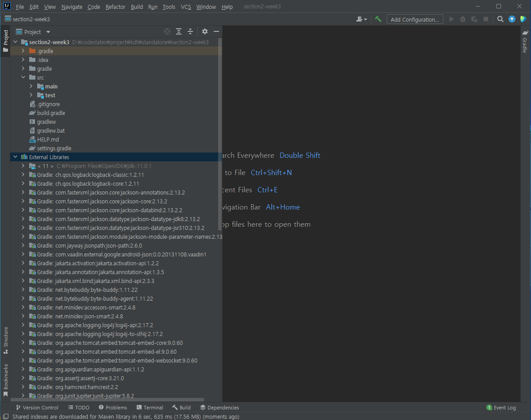Viewport: 531px width, 420px height.
Task: Expand the .idea folder
Action: coord(23,60)
